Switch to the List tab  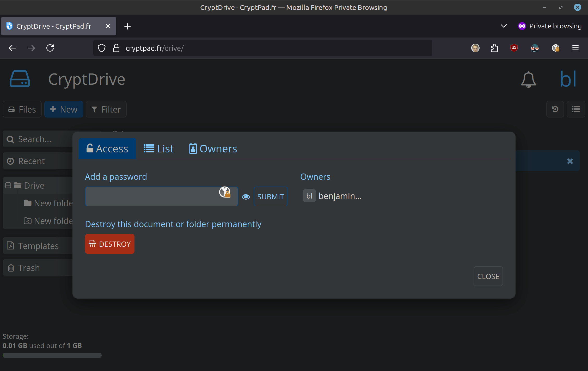pyautogui.click(x=158, y=149)
